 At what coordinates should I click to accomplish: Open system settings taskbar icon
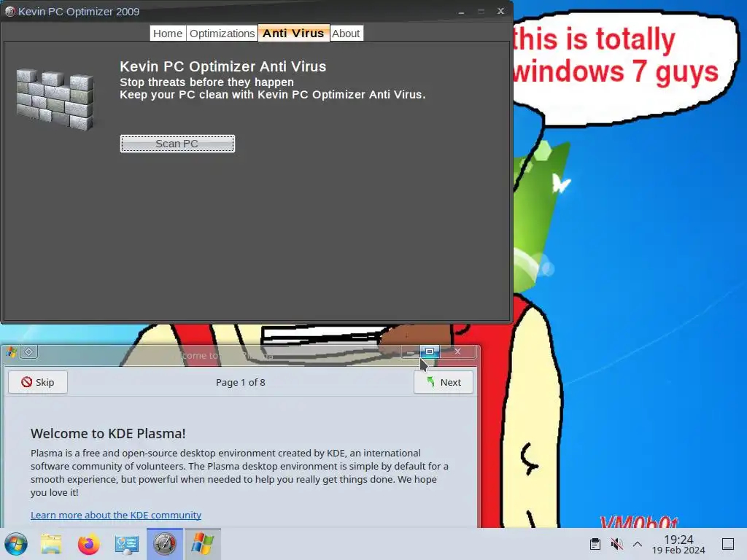click(126, 544)
